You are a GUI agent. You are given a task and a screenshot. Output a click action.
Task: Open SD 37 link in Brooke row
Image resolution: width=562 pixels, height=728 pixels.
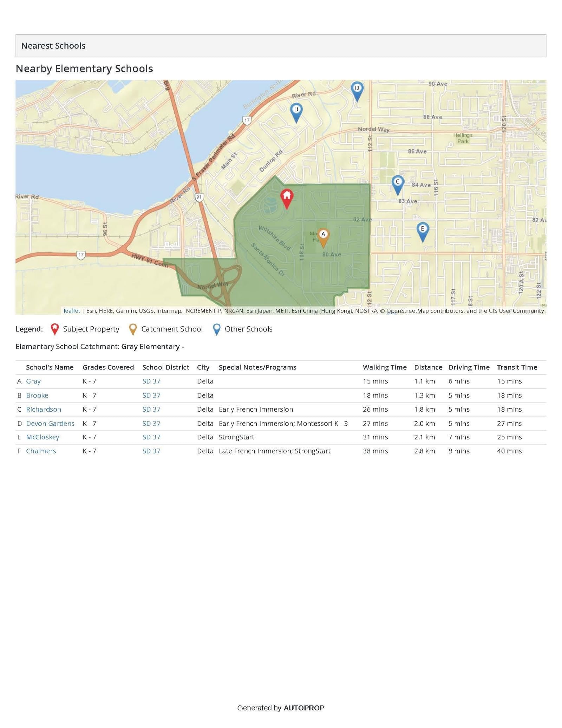tap(151, 395)
